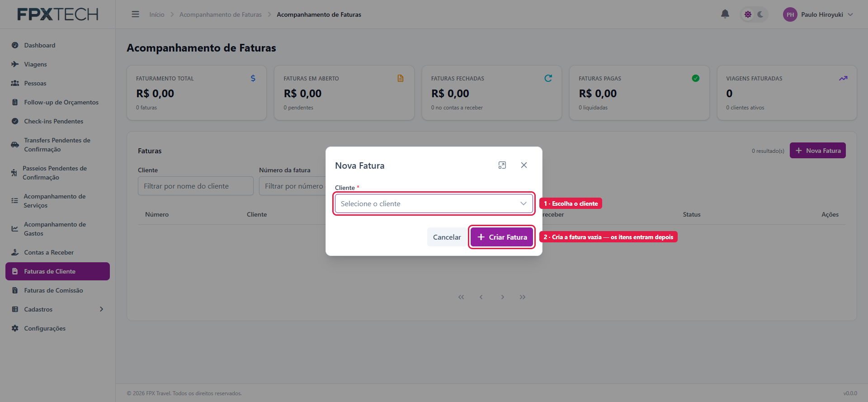
Task: Open the notifications bell
Action: pyautogui.click(x=725, y=14)
